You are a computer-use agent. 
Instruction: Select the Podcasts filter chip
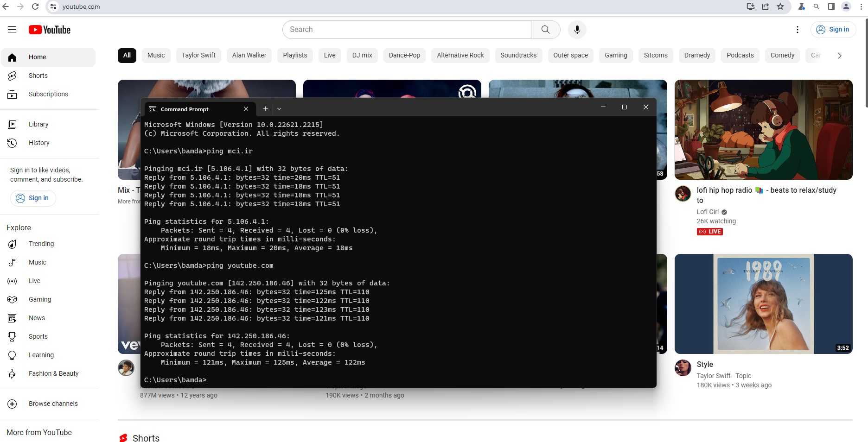tap(740, 55)
